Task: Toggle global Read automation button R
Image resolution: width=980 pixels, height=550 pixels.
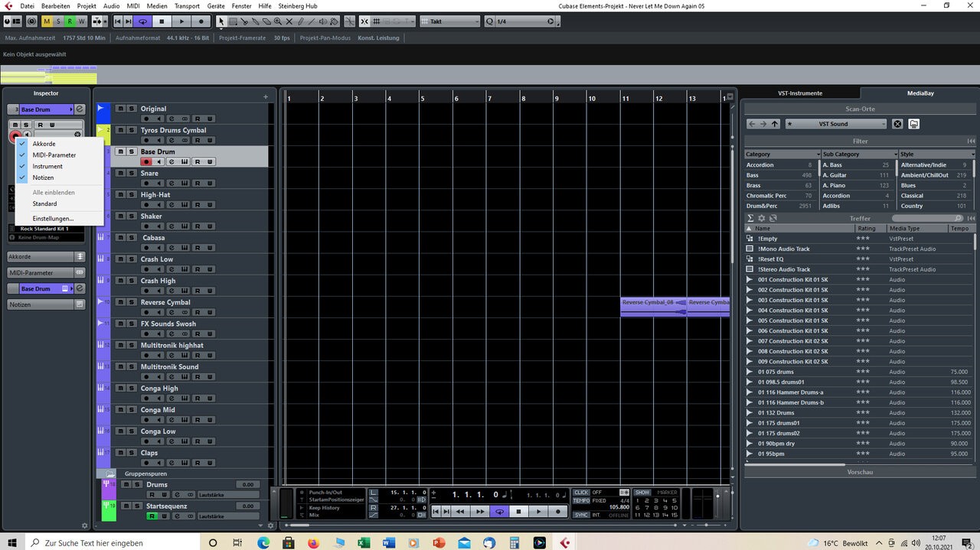Action: (70, 21)
